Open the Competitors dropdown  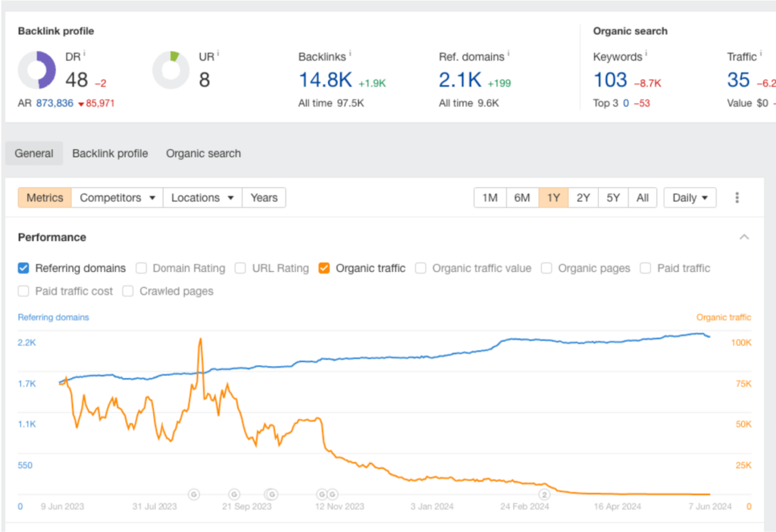(117, 197)
